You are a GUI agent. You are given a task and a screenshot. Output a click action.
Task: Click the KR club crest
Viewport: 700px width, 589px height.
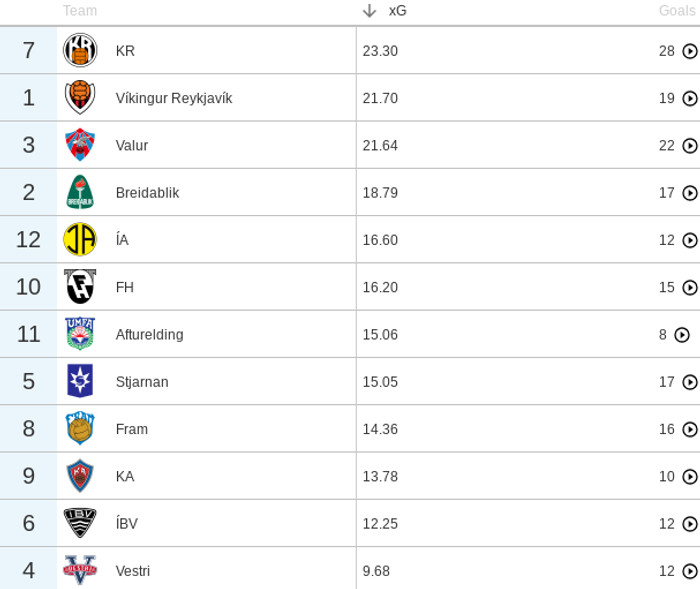click(x=80, y=51)
